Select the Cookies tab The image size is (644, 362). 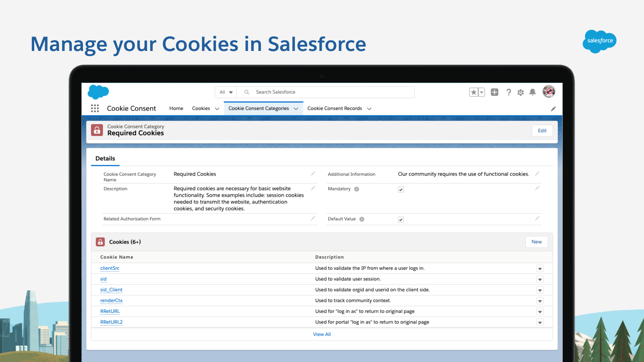[x=201, y=108]
